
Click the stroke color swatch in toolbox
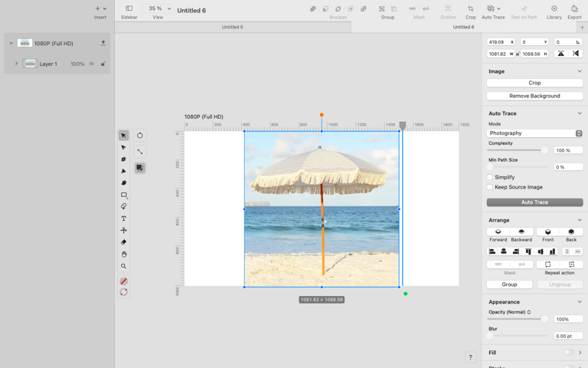(123, 292)
